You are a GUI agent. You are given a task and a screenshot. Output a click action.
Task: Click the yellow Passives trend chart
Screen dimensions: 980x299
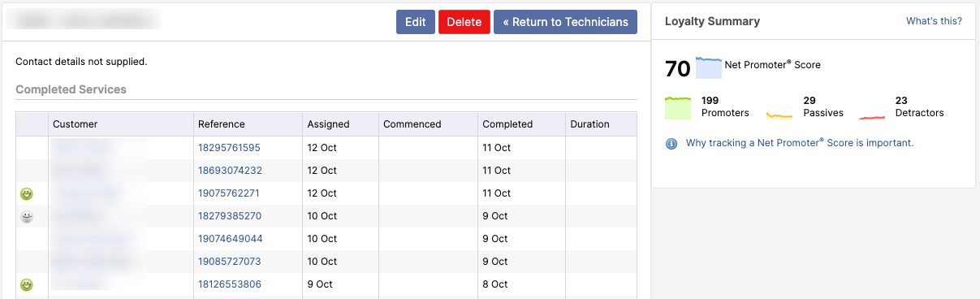(x=779, y=115)
